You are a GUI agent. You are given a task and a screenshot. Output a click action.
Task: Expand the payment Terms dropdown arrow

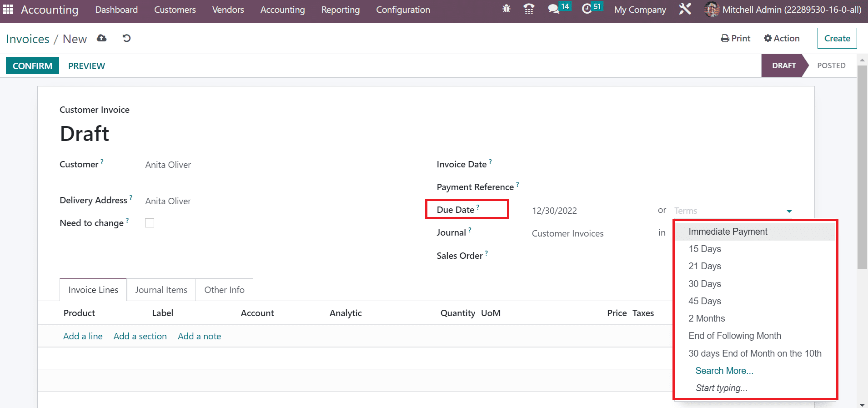point(789,211)
